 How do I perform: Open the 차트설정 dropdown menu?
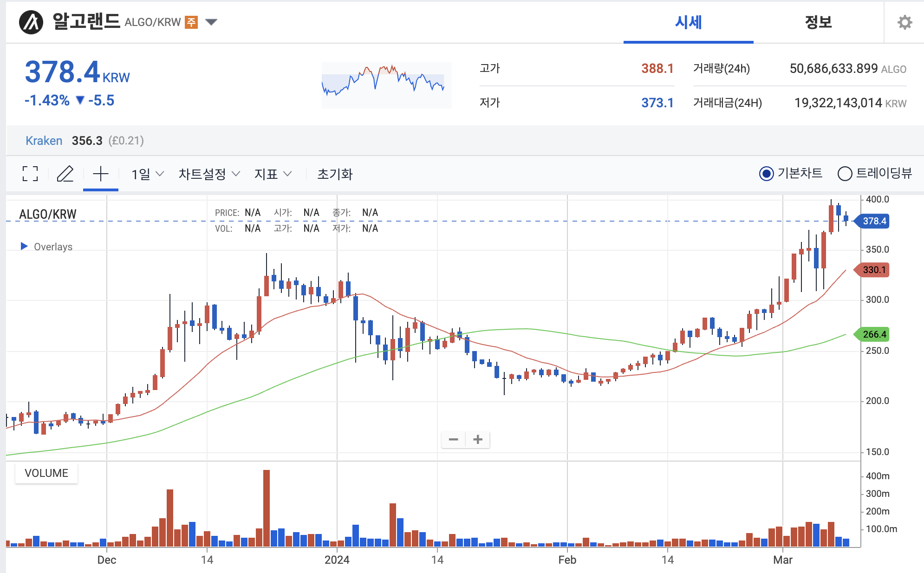(209, 174)
